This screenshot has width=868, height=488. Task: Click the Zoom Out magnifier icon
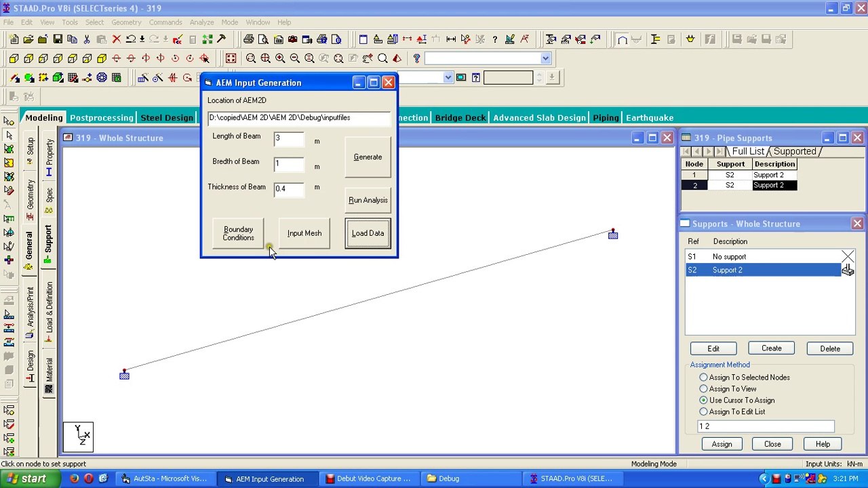(x=295, y=58)
